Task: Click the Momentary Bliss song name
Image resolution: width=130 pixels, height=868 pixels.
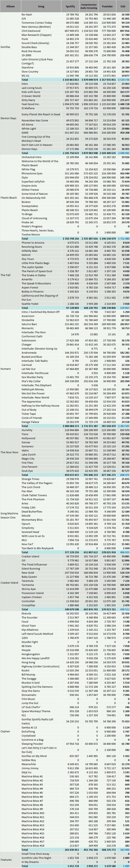Action: (32, 520)
